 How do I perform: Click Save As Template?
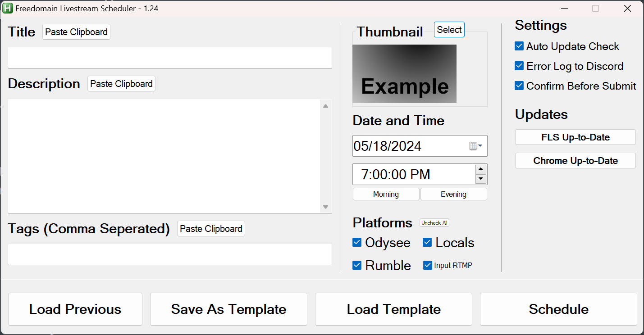click(x=228, y=309)
